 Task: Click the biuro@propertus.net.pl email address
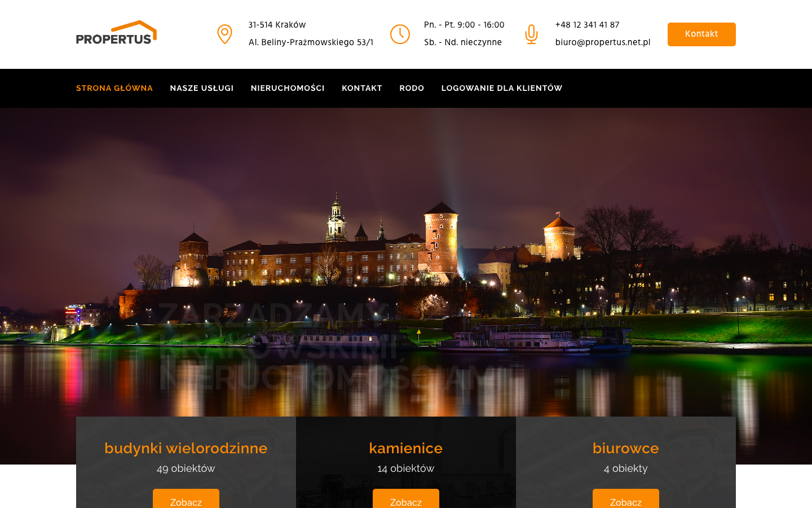[x=603, y=42]
